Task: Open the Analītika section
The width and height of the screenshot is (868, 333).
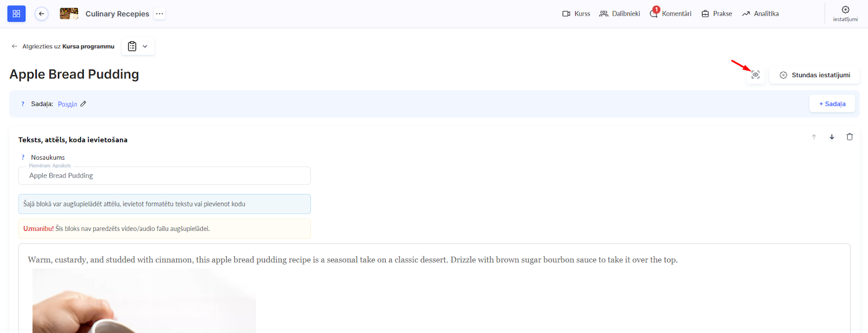Action: 760,14
